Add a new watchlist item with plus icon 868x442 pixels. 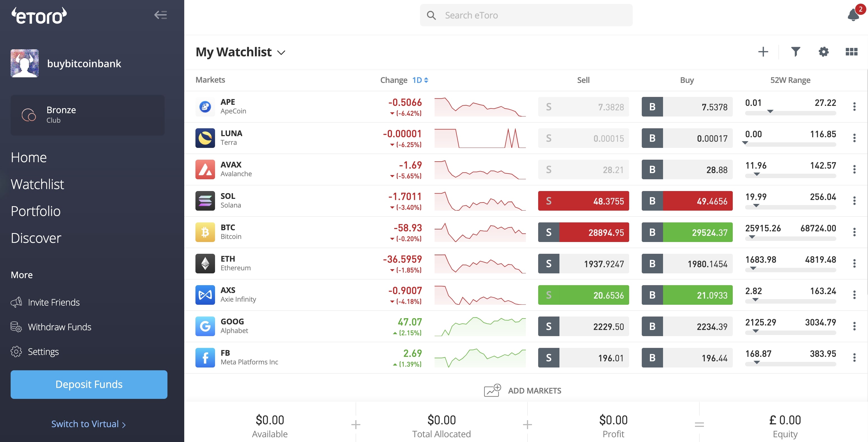coord(763,52)
